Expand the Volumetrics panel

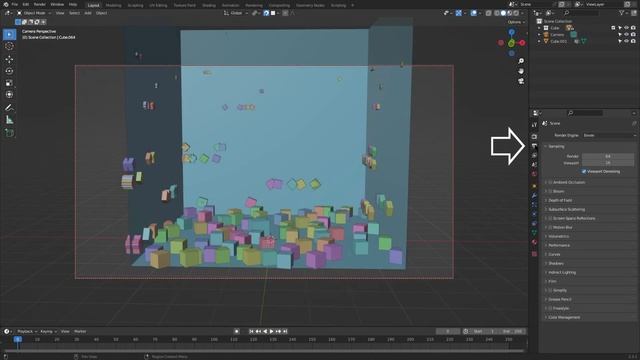558,236
